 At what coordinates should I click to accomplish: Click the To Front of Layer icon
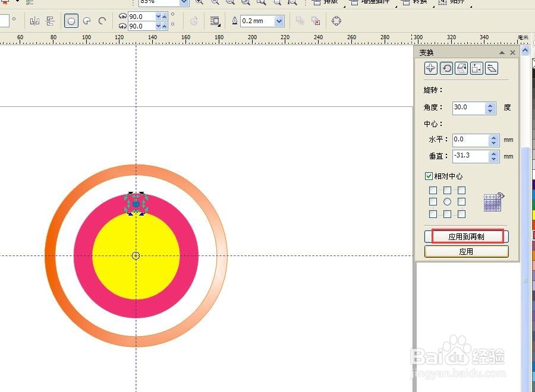click(300, 21)
